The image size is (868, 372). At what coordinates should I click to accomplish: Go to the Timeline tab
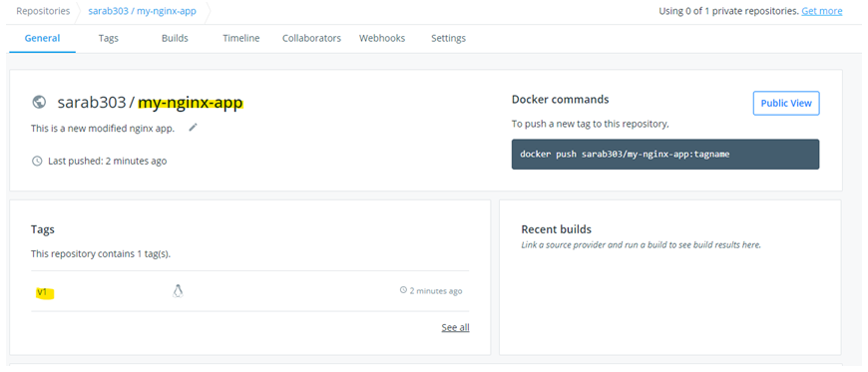[x=241, y=38]
